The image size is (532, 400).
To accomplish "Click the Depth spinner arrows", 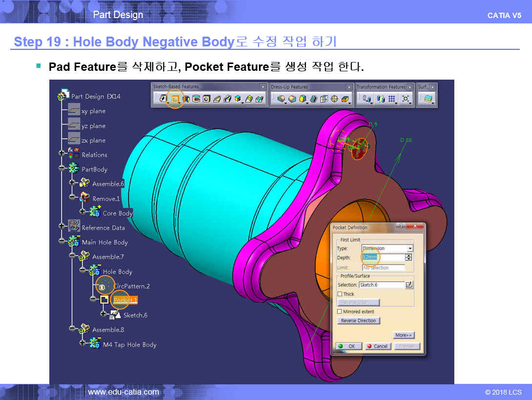I will pyautogui.click(x=409, y=257).
